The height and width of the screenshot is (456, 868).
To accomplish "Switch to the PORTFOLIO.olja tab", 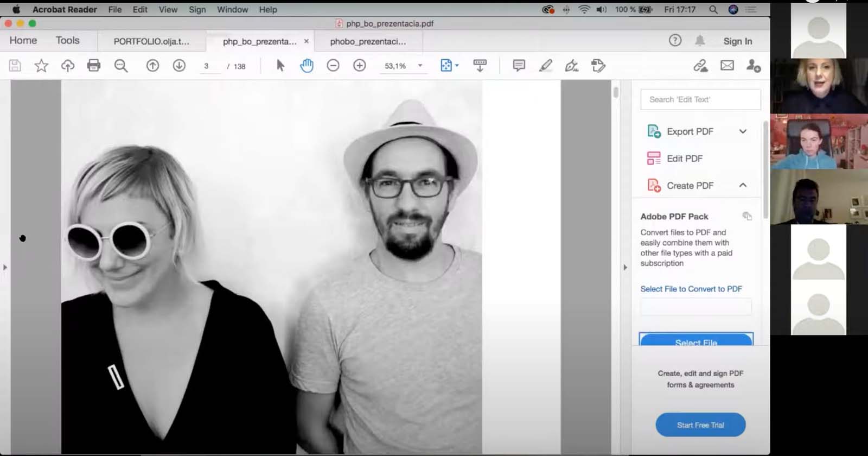I will click(x=151, y=41).
